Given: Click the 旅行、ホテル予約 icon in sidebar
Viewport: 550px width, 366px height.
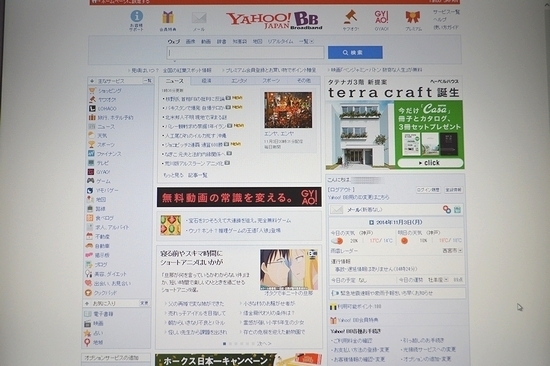Looking at the screenshot, I should (92, 117).
